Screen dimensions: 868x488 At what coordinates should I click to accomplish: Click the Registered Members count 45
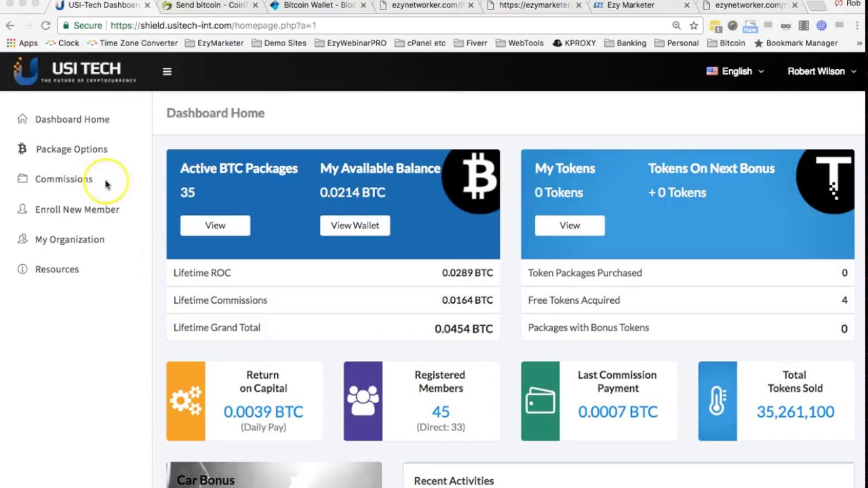[x=441, y=411]
